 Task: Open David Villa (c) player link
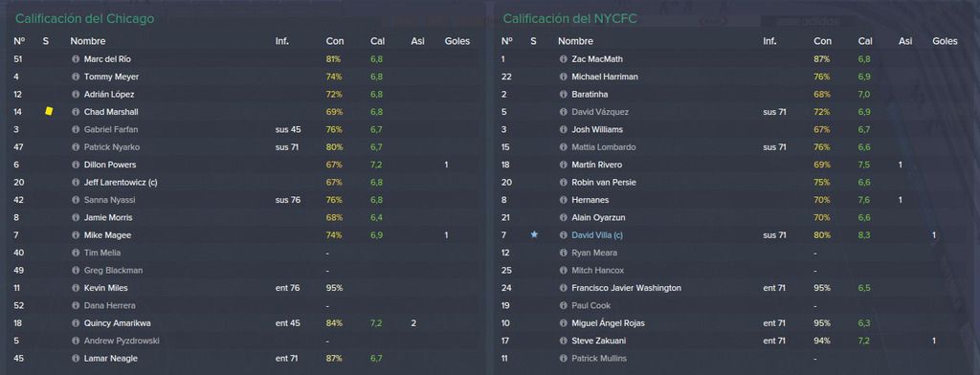(x=597, y=235)
